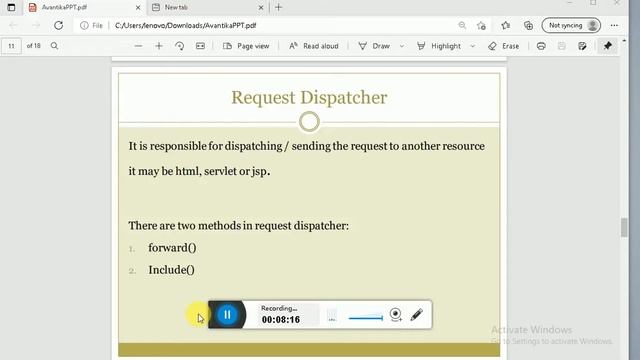Click the small icon left of recorder slider

point(332,315)
